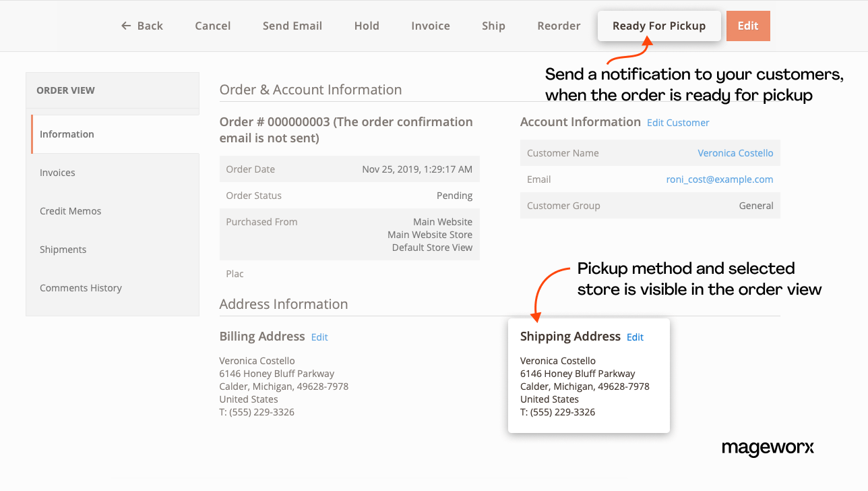Image resolution: width=868 pixels, height=491 pixels.
Task: Click the Back arrow button
Action: (142, 26)
